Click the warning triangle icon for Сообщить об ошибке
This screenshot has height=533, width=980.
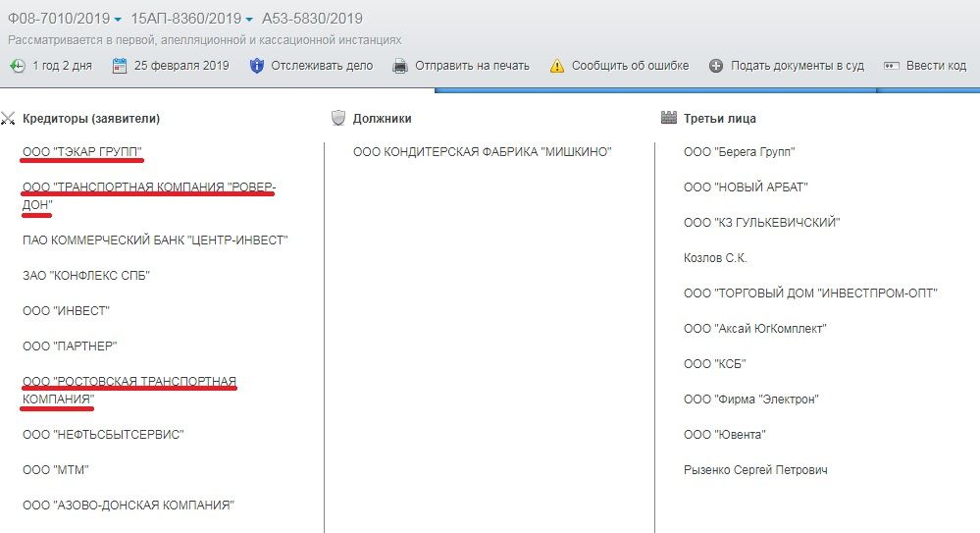557,66
